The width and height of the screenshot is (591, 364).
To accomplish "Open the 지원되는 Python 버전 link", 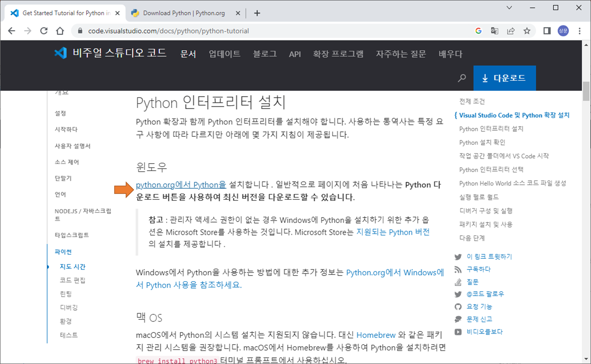I will tap(393, 232).
